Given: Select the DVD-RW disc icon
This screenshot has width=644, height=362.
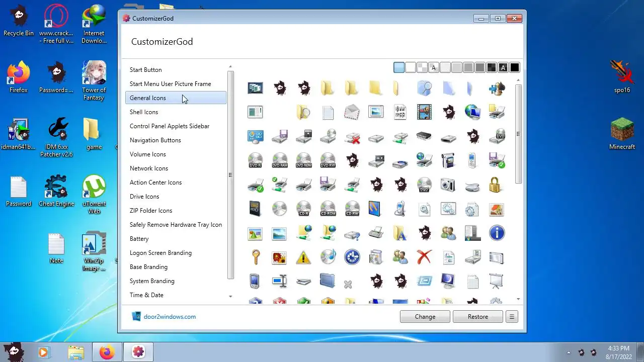Looking at the screenshot, I should coord(328,160).
